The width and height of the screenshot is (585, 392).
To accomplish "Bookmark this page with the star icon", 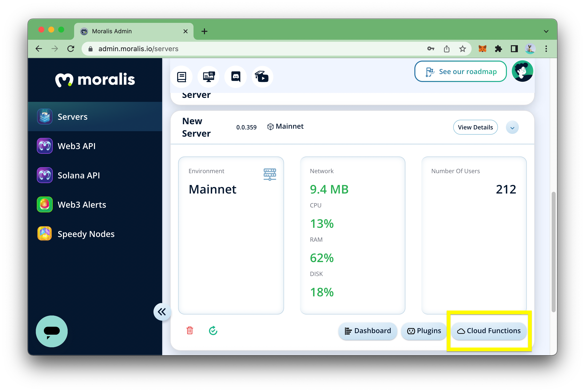I will pyautogui.click(x=462, y=49).
